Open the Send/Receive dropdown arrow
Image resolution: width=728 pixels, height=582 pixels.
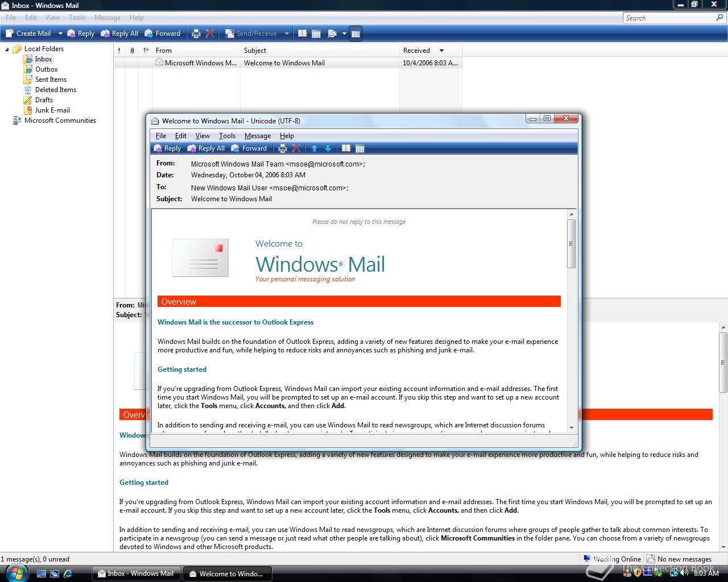287,34
